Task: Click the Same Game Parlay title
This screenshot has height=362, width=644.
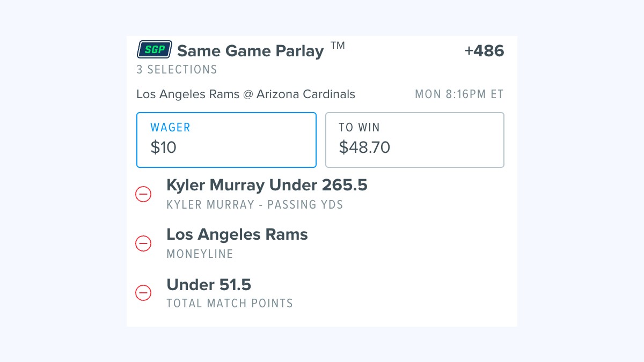Action: 251,51
